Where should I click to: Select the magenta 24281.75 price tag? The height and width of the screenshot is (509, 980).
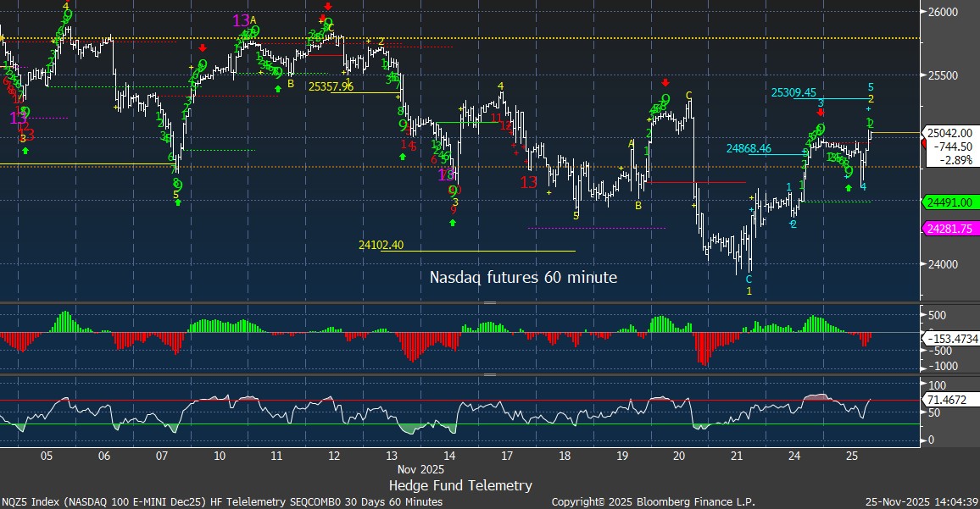pyautogui.click(x=949, y=230)
